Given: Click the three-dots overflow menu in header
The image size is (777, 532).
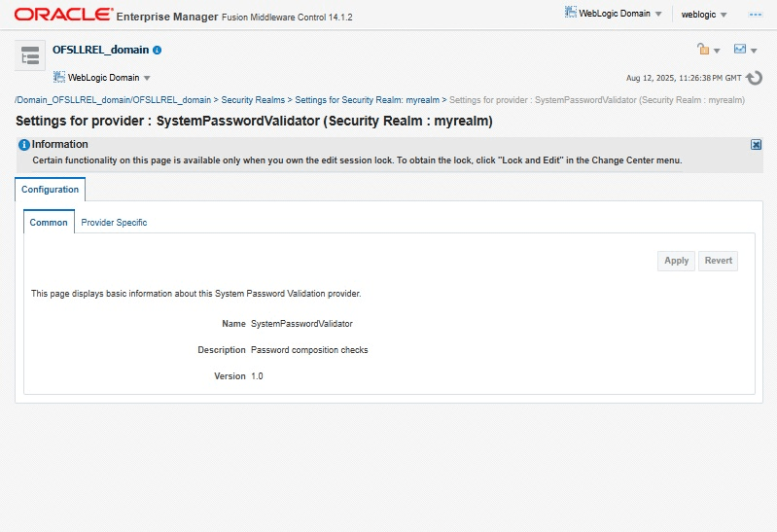Looking at the screenshot, I should pyautogui.click(x=756, y=15).
